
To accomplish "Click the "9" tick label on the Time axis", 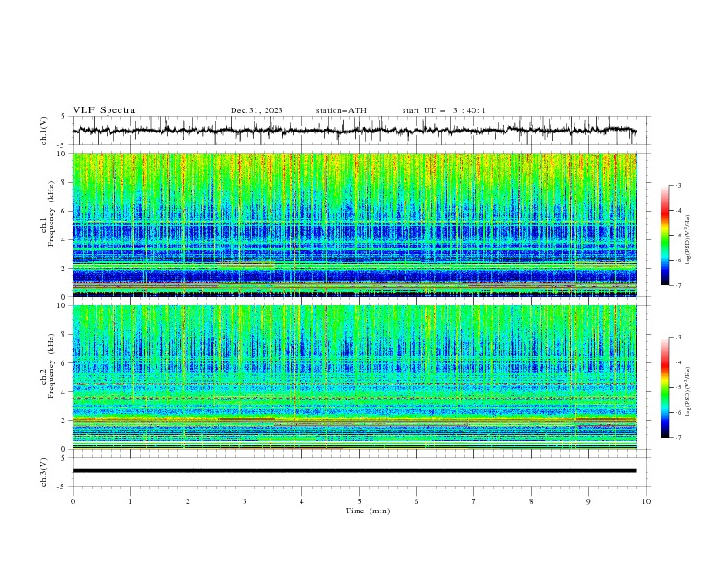I will (588, 501).
